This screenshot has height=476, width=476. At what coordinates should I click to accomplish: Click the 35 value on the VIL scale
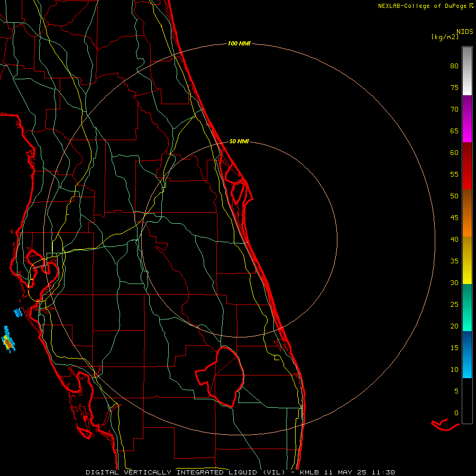tap(454, 261)
